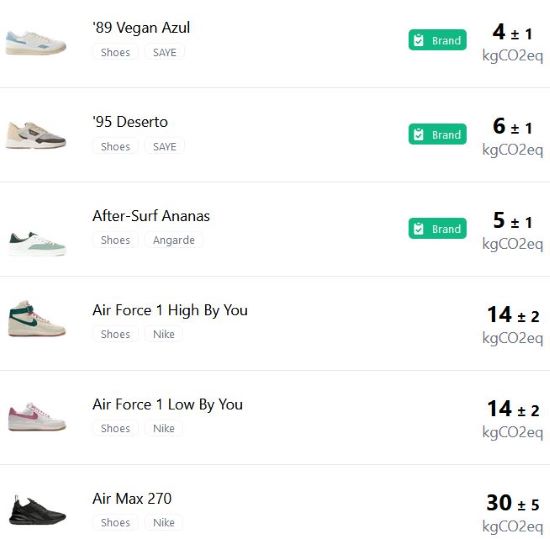The width and height of the screenshot is (550, 540).
Task: View the Air Force 1 High shoe image
Action: (36, 319)
